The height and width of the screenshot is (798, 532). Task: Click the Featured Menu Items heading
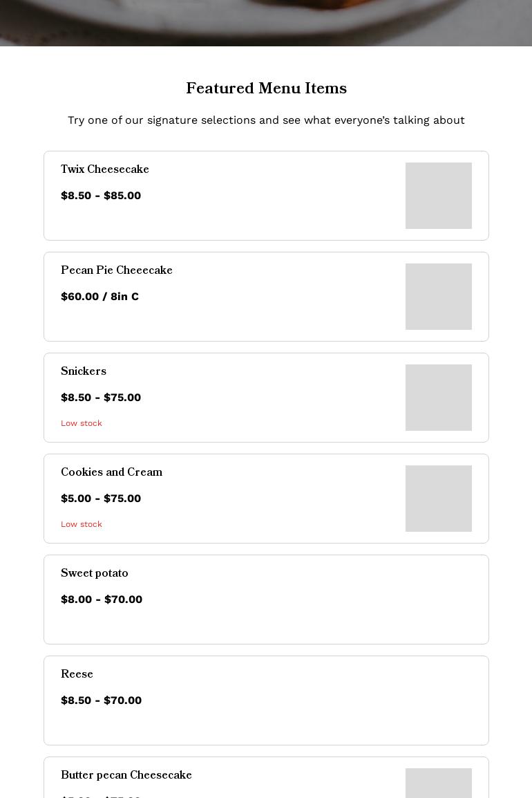coord(266,89)
